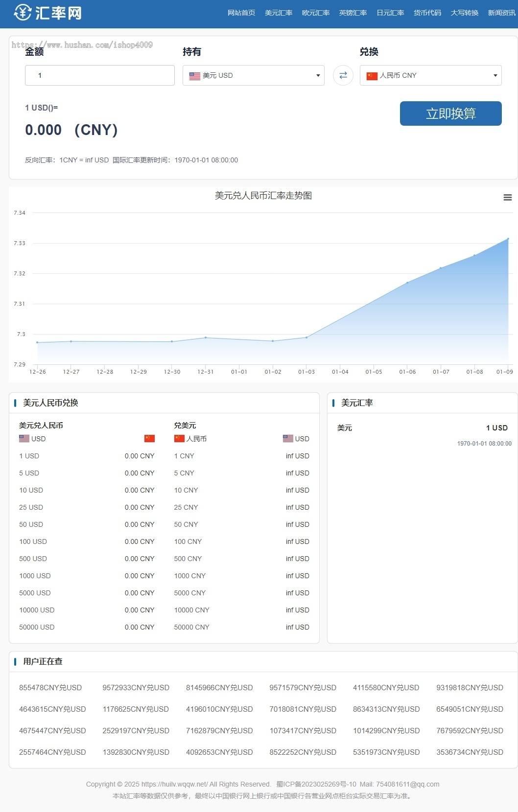Click the 汇率网 logo icon
The image size is (518, 812).
pos(23,13)
